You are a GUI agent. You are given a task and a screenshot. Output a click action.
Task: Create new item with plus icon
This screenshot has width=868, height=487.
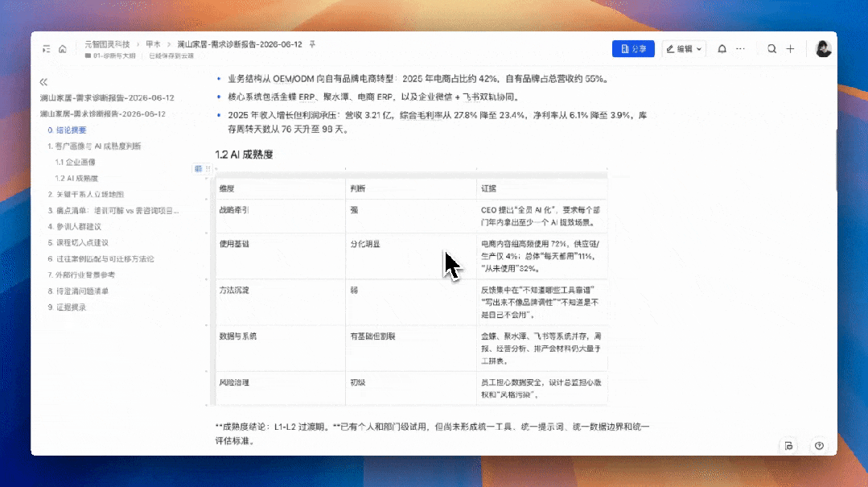791,49
